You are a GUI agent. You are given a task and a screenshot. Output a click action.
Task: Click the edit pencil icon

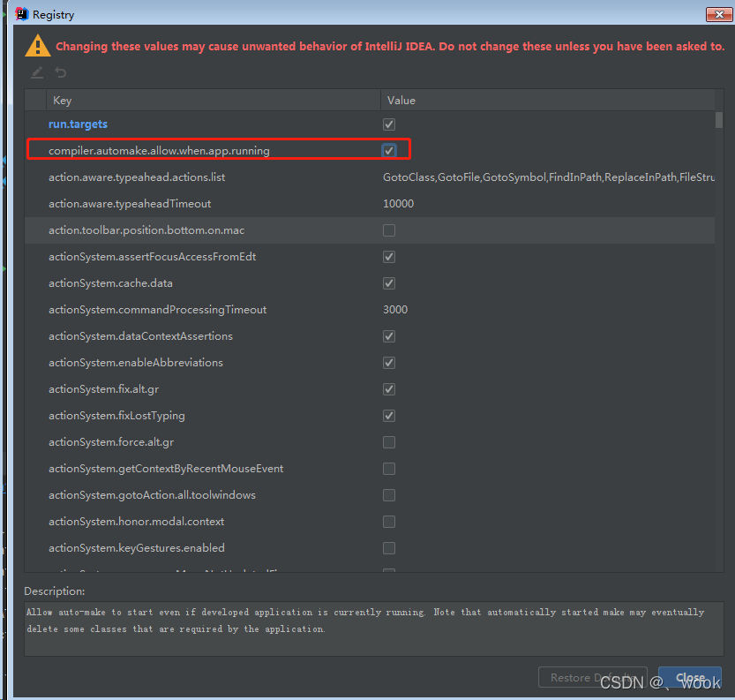click(x=37, y=72)
